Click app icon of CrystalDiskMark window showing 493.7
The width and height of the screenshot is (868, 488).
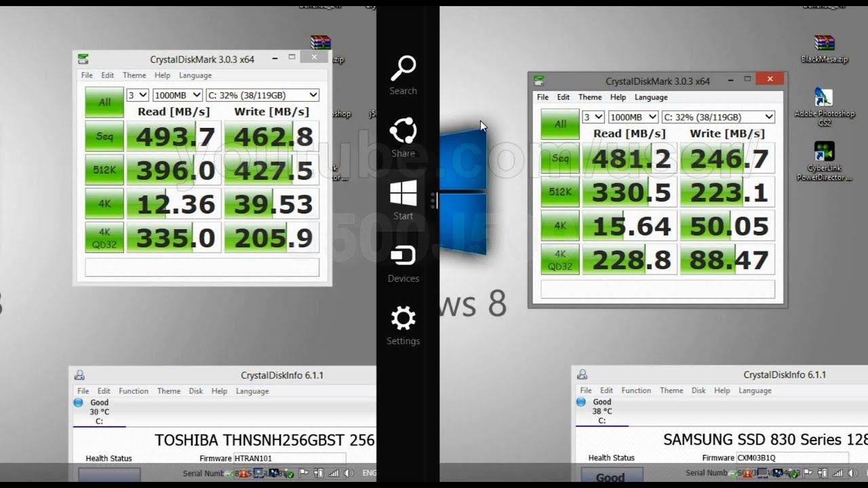[x=83, y=59]
